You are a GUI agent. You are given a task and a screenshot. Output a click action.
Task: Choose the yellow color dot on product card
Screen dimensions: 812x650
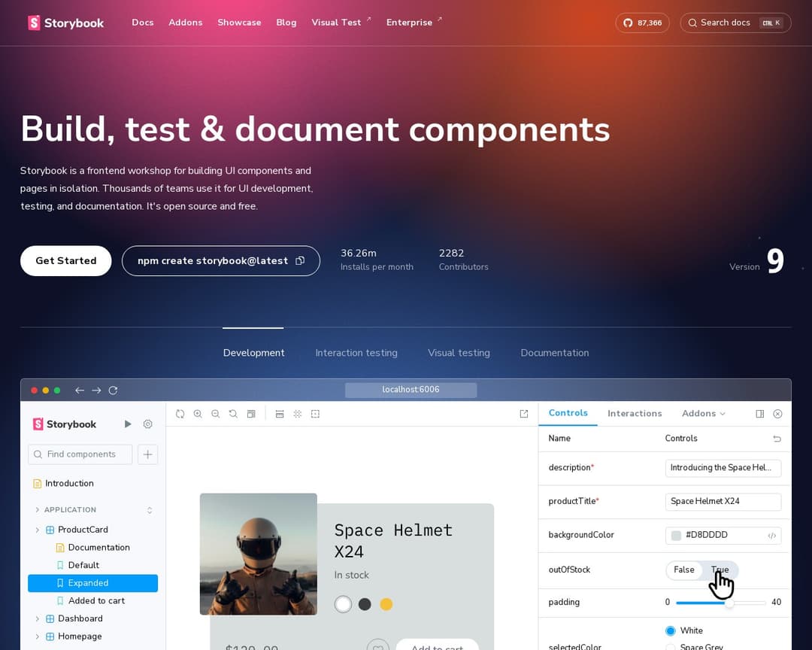[386, 604]
